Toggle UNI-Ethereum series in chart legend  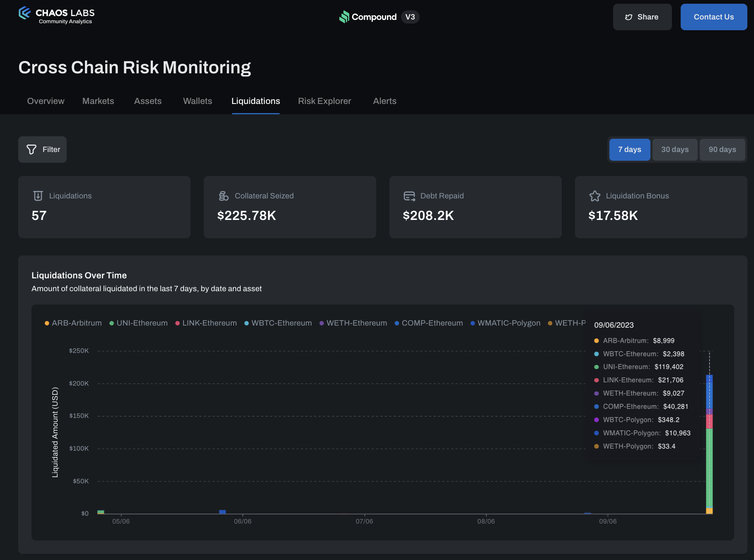(x=139, y=323)
